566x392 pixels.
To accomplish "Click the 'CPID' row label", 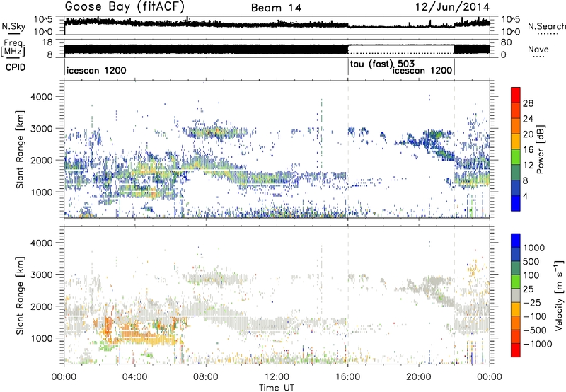I will click(16, 67).
